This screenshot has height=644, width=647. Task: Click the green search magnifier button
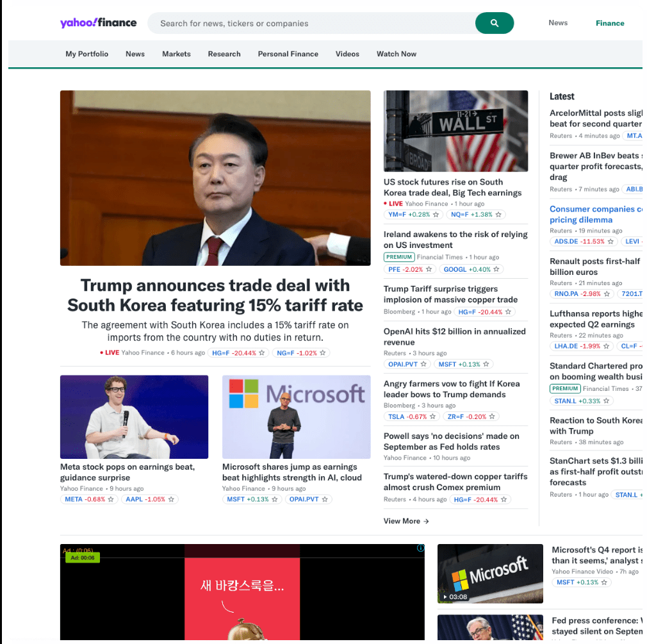point(495,23)
